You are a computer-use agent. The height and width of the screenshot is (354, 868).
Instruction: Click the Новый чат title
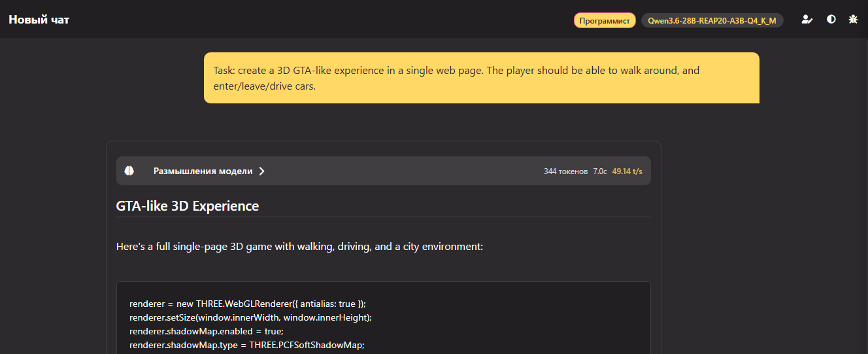pos(39,20)
